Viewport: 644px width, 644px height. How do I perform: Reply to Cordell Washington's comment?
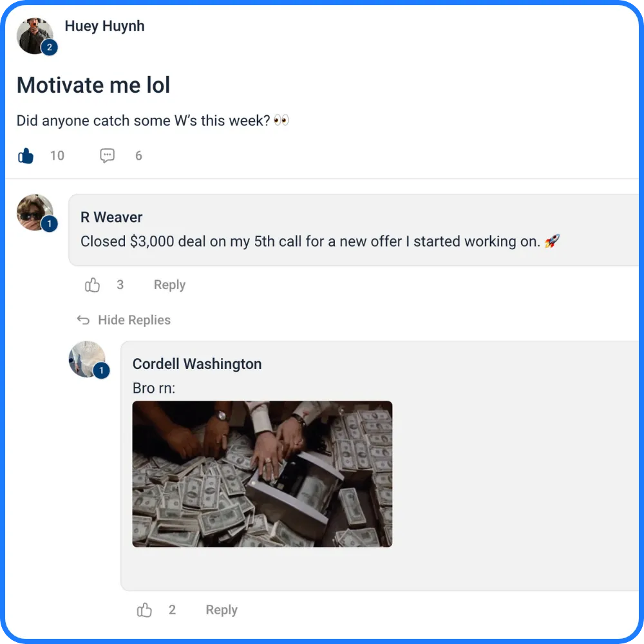pyautogui.click(x=222, y=610)
